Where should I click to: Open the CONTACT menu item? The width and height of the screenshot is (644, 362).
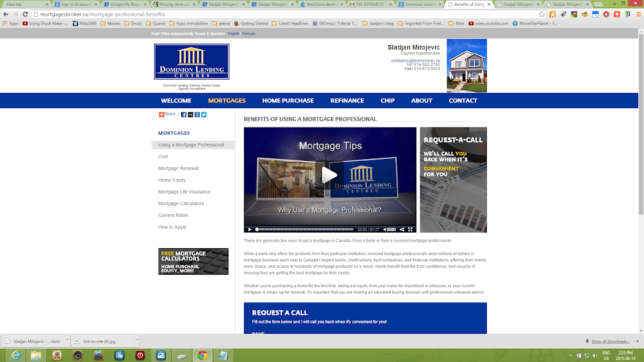[463, 101]
